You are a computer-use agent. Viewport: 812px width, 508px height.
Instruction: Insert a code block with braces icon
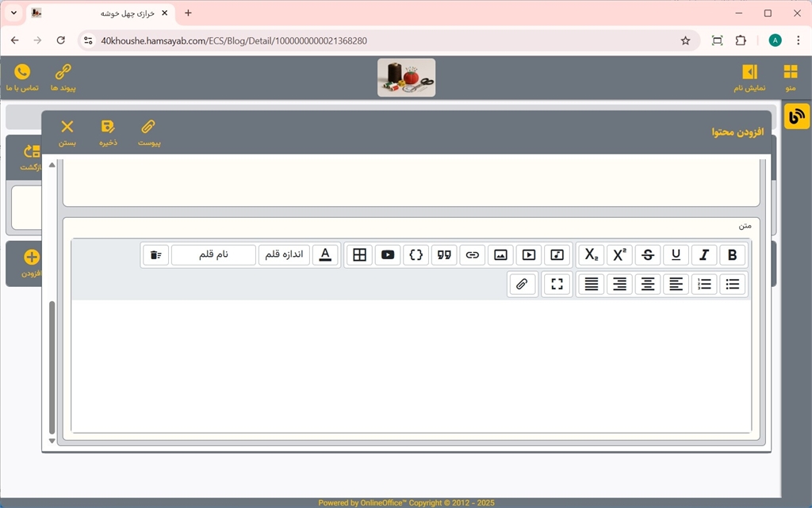click(x=416, y=255)
